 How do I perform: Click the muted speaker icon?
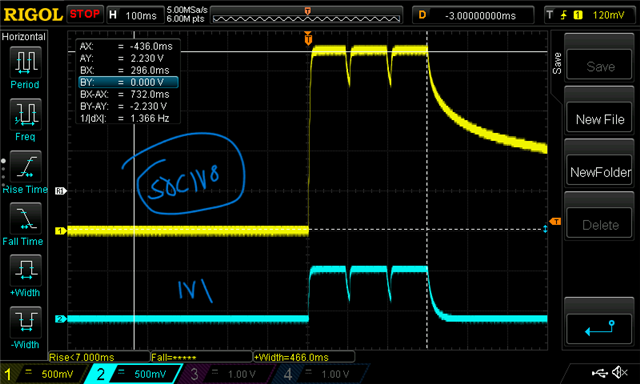coord(620,372)
